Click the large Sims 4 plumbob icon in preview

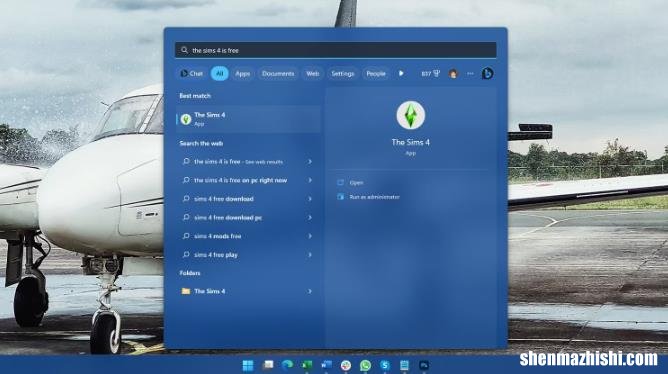(x=410, y=115)
